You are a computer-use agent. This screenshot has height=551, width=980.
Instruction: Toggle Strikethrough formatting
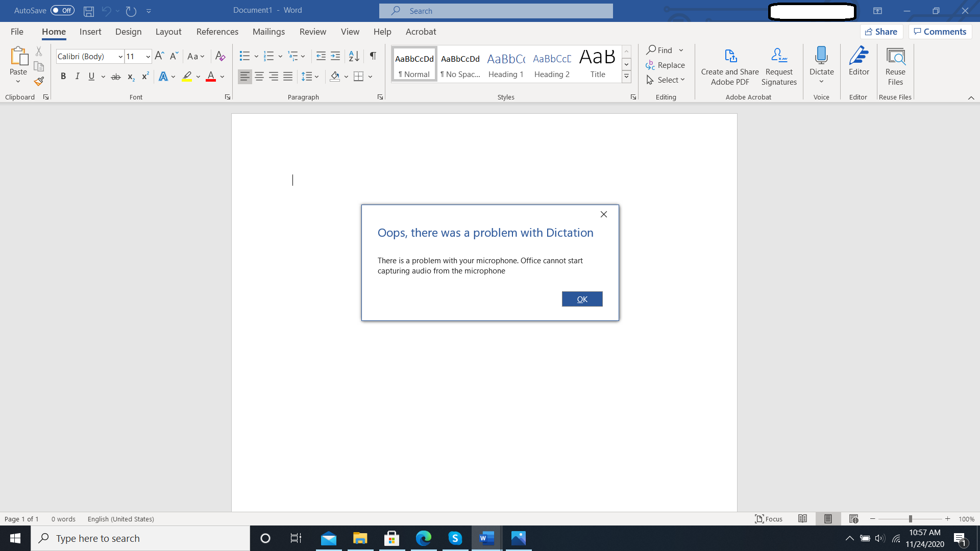(x=116, y=77)
